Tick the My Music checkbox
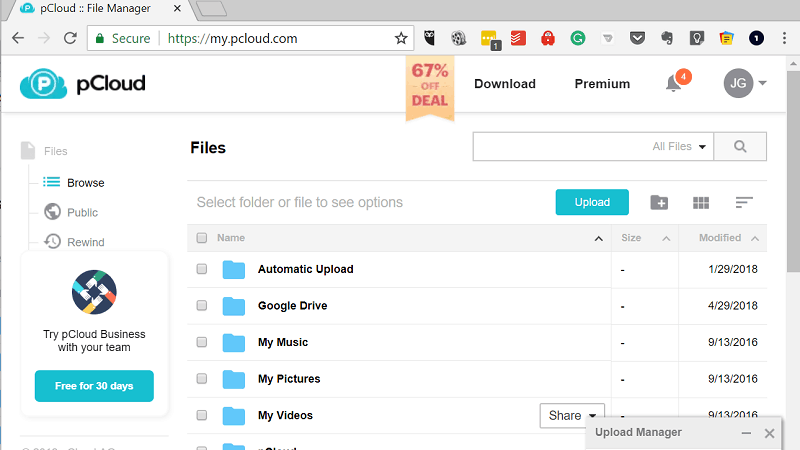The image size is (800, 450). pos(202,342)
